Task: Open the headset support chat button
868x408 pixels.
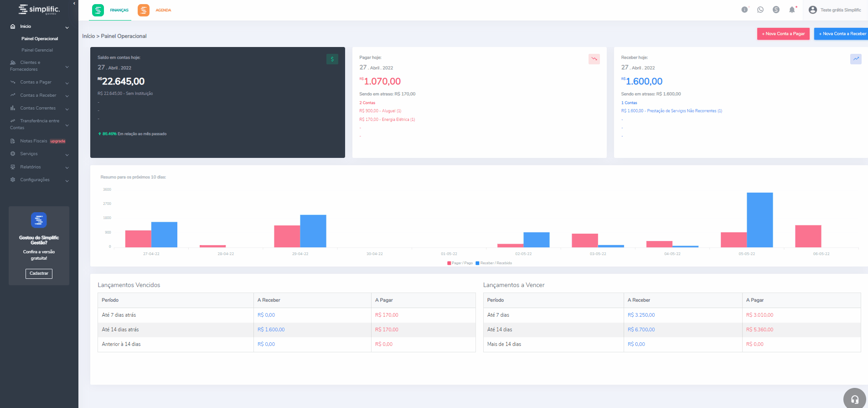Action: click(854, 399)
